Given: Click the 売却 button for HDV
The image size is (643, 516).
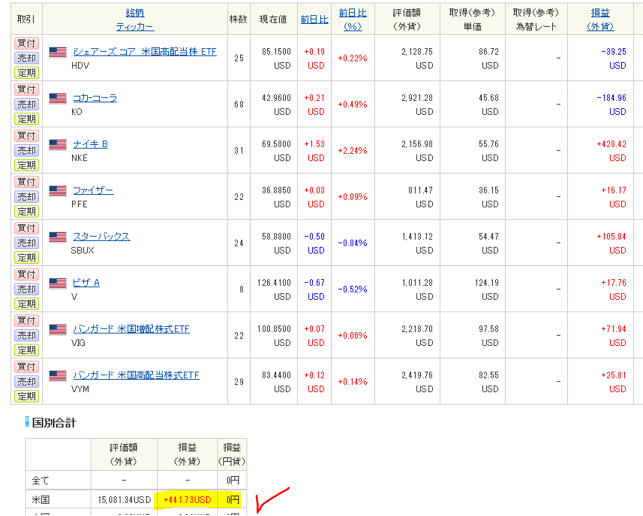Looking at the screenshot, I should pyautogui.click(x=27, y=58).
